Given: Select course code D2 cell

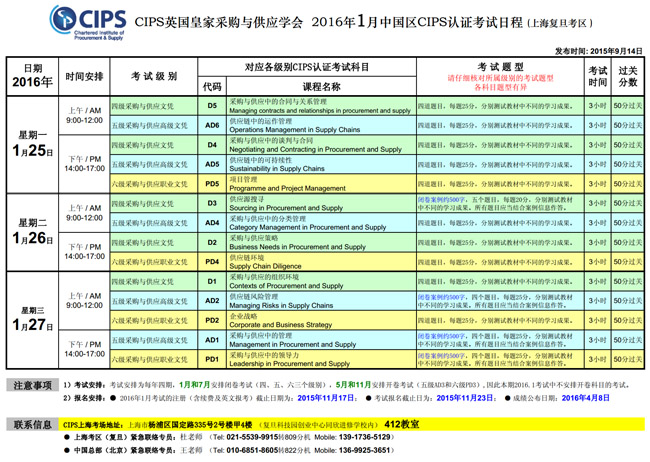Looking at the screenshot, I should (212, 242).
